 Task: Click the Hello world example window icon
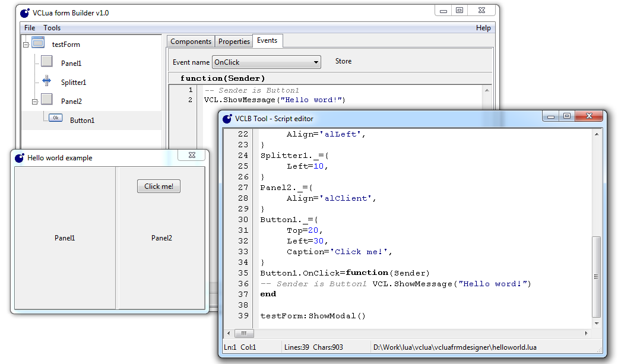click(19, 158)
